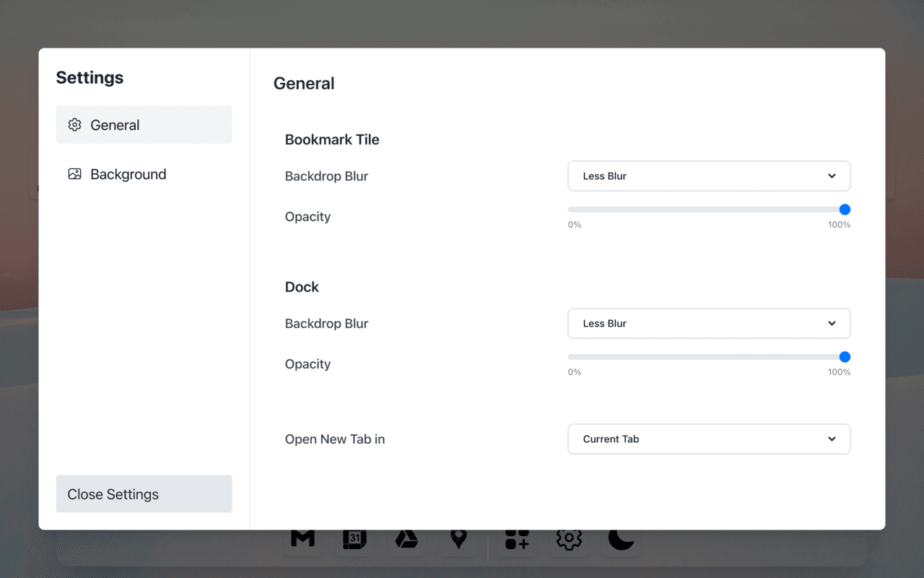924x578 pixels.
Task: Launch Google Calendar from the dock
Action: pos(354,539)
